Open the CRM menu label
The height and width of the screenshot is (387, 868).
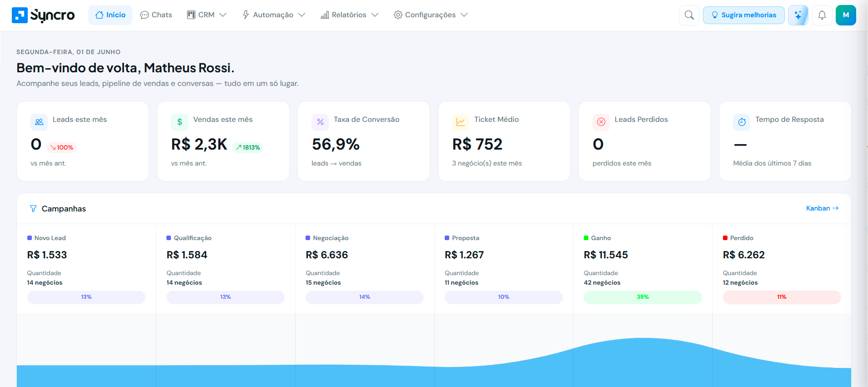point(206,15)
